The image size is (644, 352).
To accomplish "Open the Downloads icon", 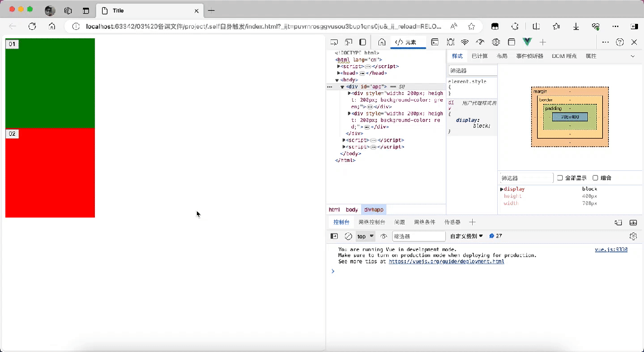I will pyautogui.click(x=576, y=26).
